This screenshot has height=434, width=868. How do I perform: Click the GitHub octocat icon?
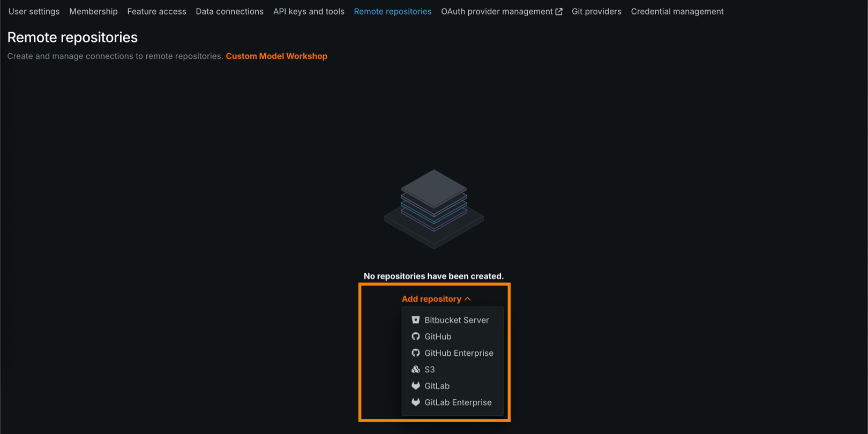click(x=415, y=336)
